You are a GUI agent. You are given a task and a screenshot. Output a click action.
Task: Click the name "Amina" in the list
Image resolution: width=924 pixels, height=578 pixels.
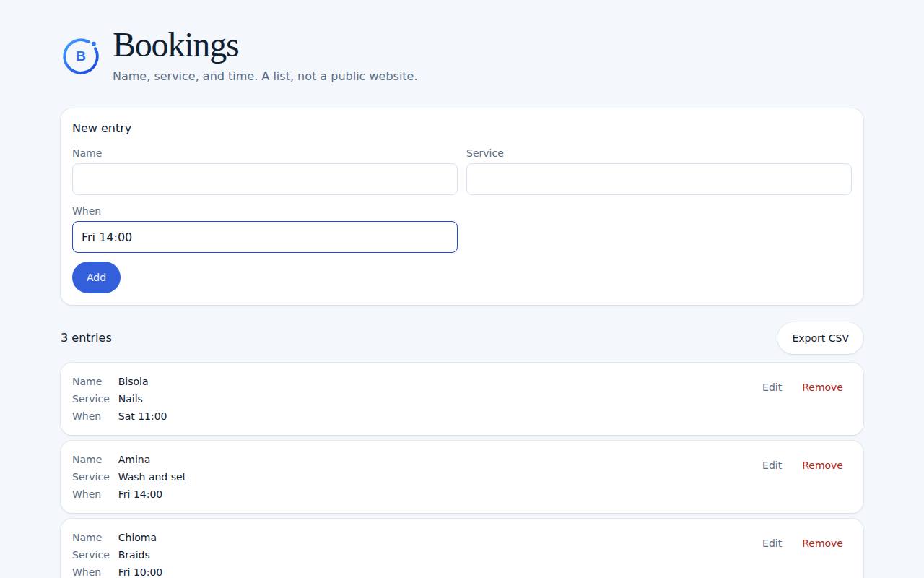click(x=134, y=460)
